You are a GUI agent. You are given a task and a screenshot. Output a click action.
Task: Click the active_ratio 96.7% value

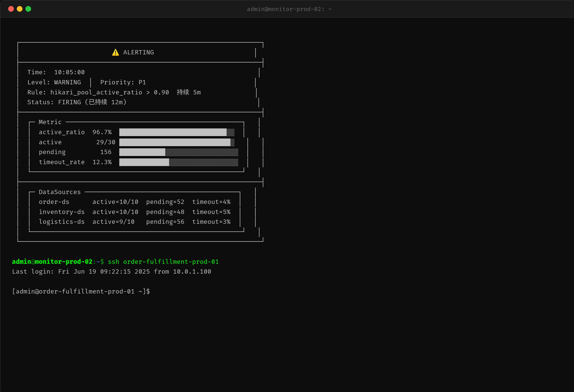coord(102,132)
